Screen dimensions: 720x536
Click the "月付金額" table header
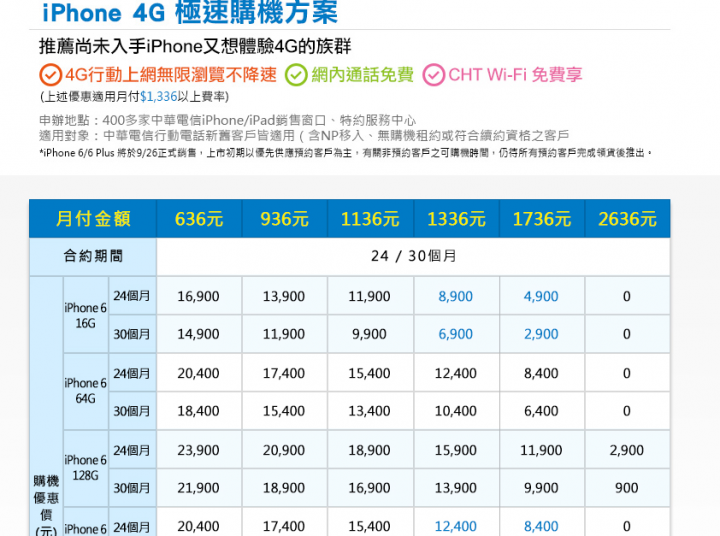click(x=93, y=219)
